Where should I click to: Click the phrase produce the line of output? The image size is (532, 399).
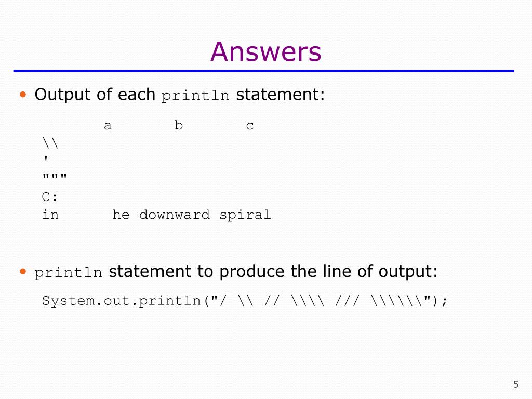pyautogui.click(x=328, y=271)
